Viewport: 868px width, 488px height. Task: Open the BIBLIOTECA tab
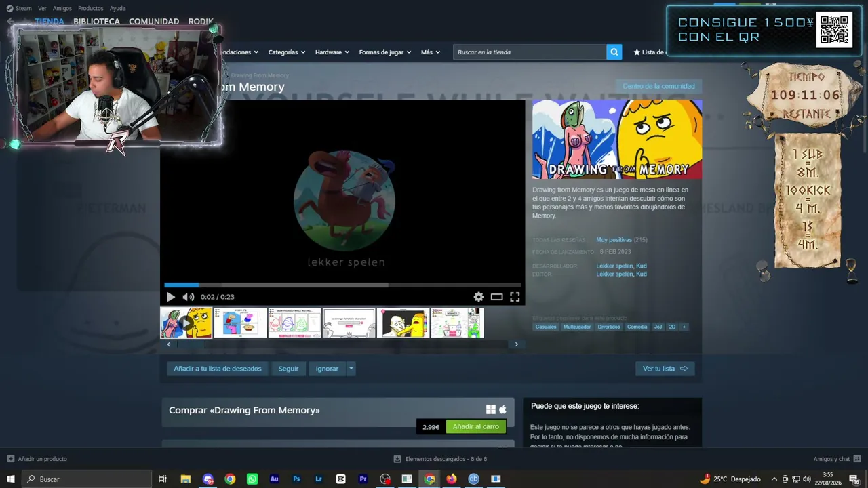(96, 22)
